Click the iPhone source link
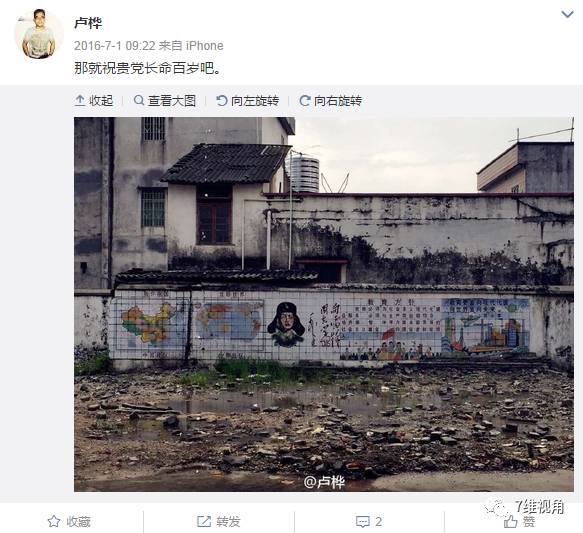Viewport: 583px width, 533px height. pos(204,46)
